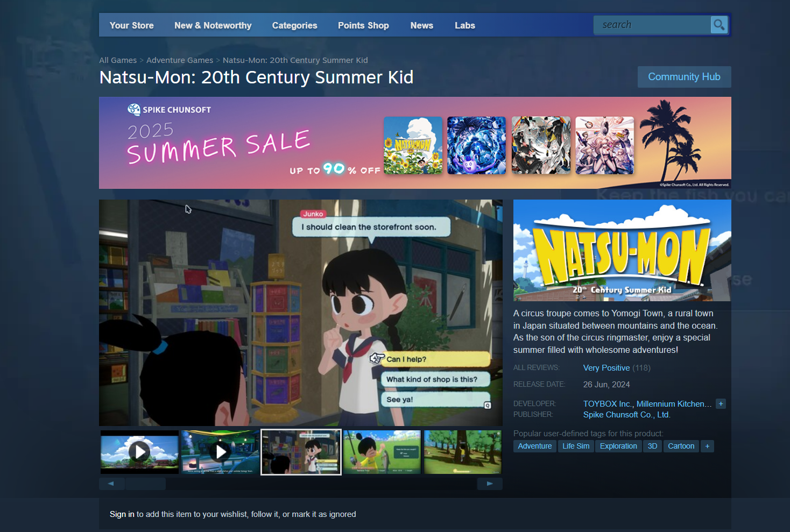Image resolution: width=790 pixels, height=532 pixels.
Task: Click the search magnifier icon
Action: (719, 25)
